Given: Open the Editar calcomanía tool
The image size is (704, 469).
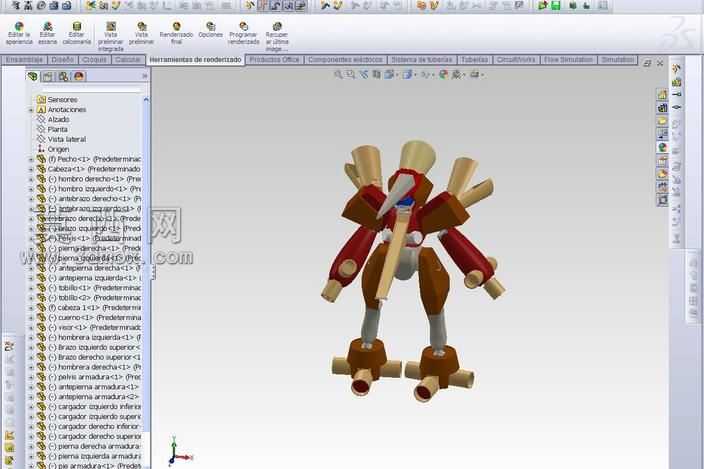Looking at the screenshot, I should tap(77, 33).
